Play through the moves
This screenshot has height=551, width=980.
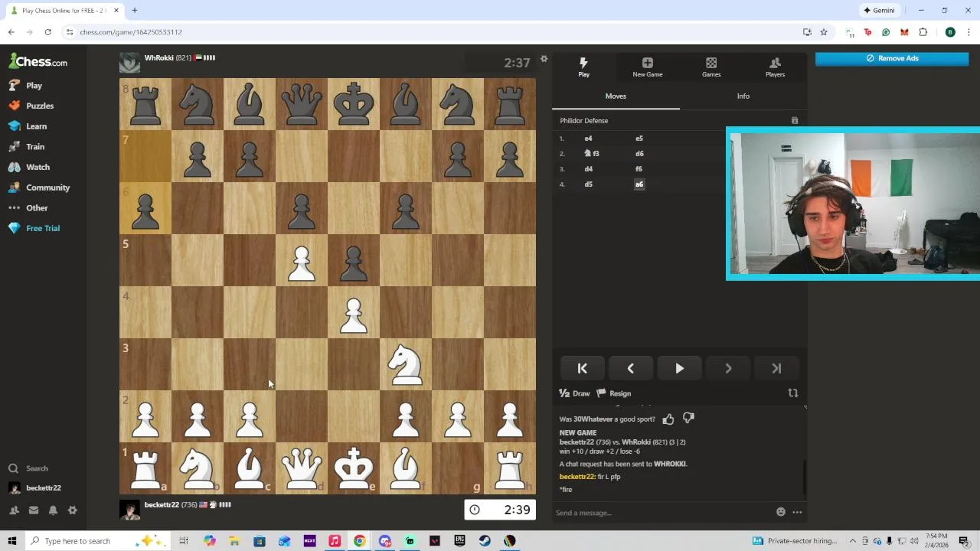679,369
